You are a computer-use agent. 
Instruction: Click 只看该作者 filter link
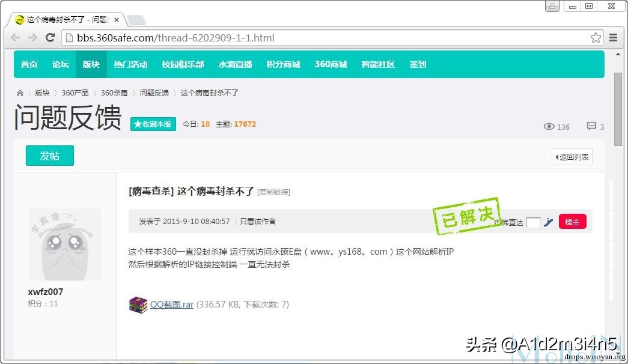258,222
